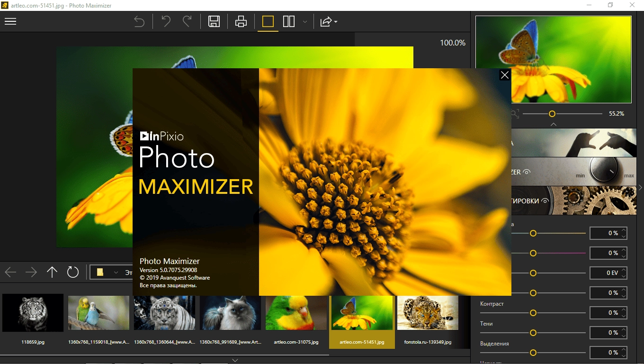The width and height of the screenshot is (644, 364).
Task: Click the 118659.jpg file name
Action: click(33, 342)
